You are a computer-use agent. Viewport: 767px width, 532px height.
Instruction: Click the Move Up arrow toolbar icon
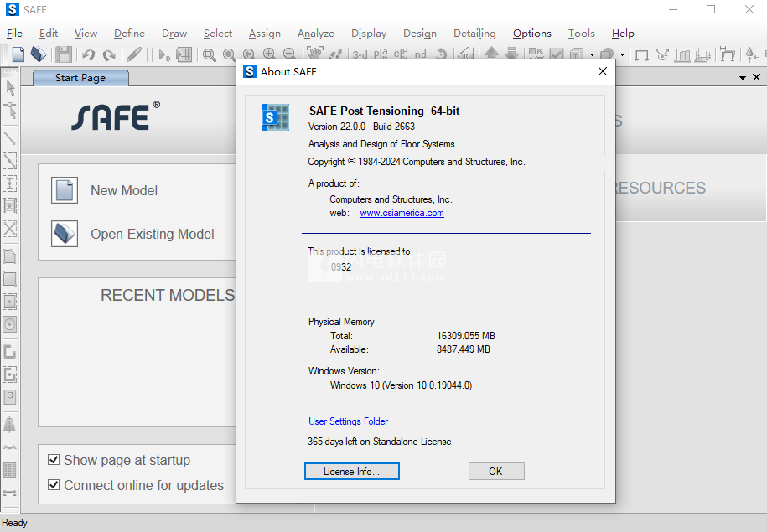click(491, 54)
